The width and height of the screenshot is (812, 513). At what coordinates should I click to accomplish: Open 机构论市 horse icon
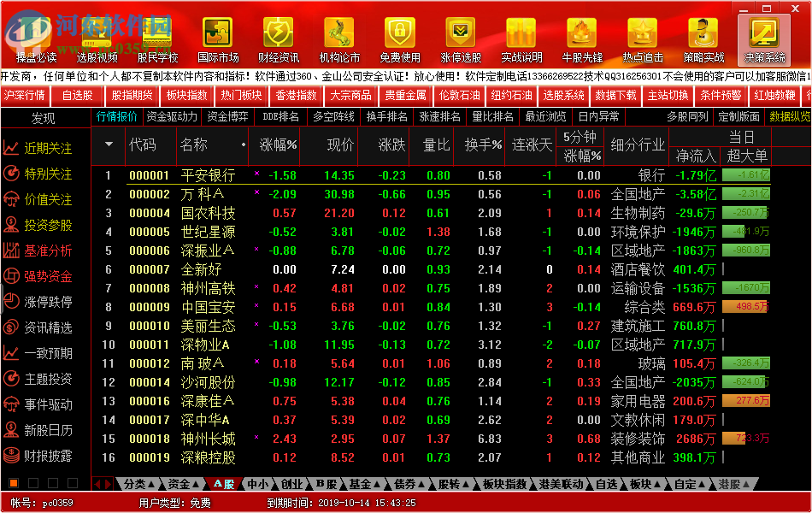(x=339, y=34)
